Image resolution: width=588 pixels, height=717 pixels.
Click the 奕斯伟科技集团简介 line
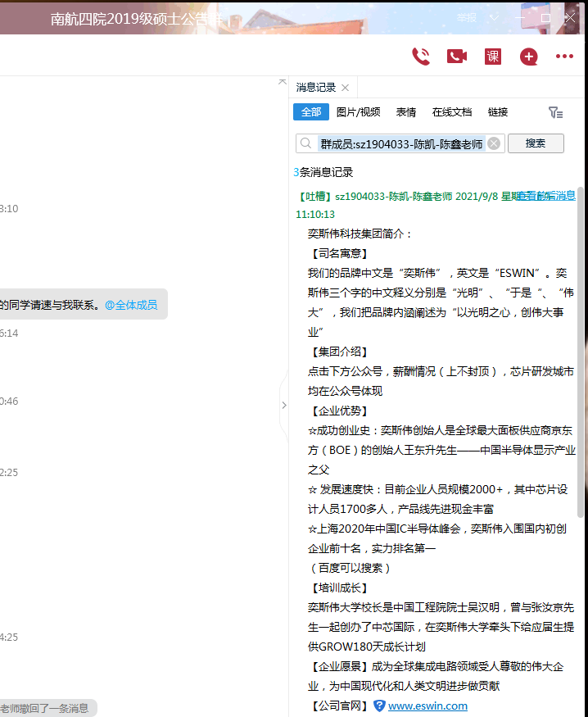click(x=360, y=234)
